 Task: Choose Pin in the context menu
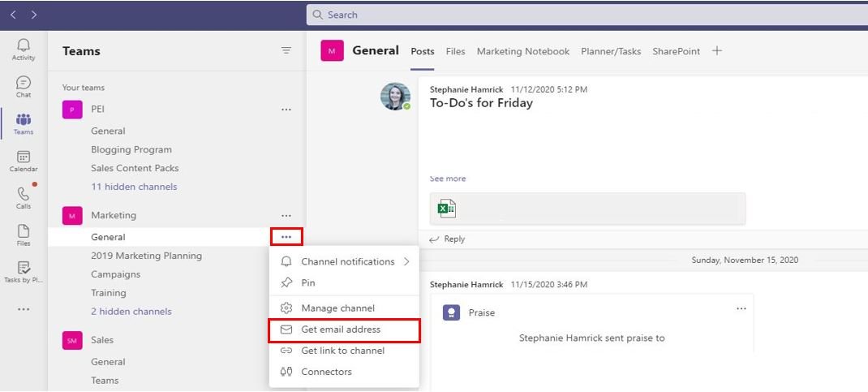pyautogui.click(x=344, y=282)
